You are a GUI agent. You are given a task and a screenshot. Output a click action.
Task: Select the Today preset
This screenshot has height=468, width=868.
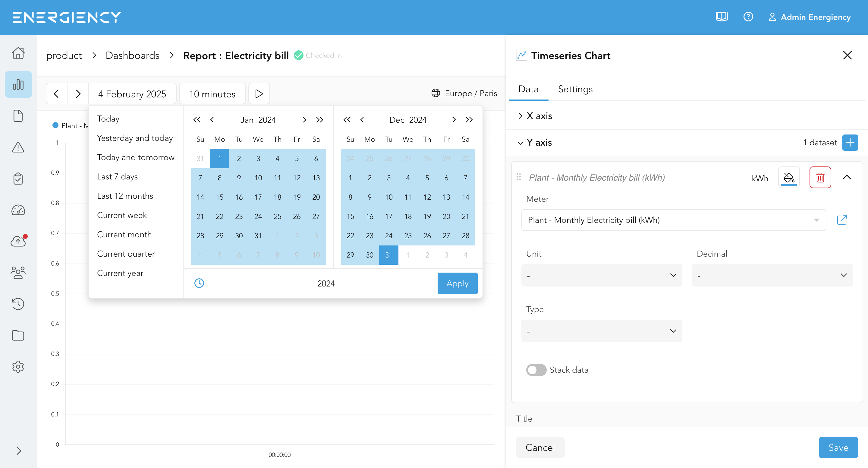tap(108, 119)
